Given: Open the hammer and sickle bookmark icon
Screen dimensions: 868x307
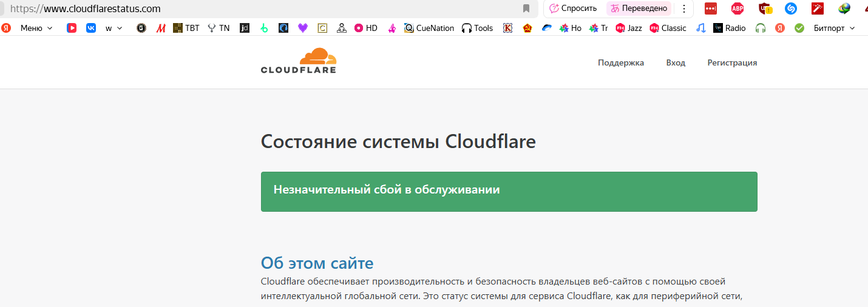Looking at the screenshot, I should (527, 28).
